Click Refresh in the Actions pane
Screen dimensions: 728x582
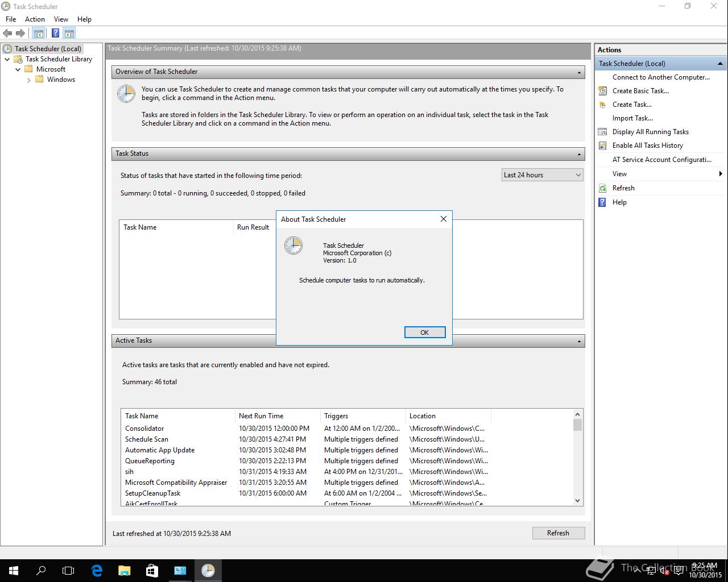tap(623, 188)
